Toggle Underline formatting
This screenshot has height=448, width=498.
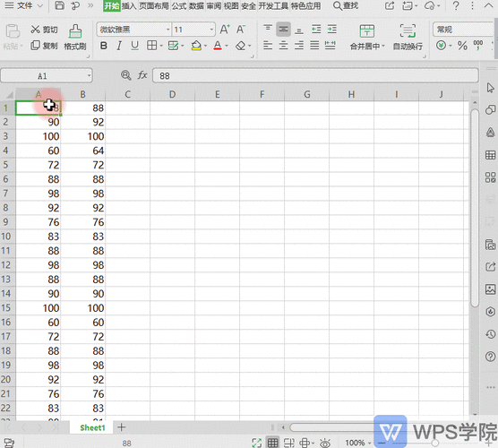(x=134, y=46)
